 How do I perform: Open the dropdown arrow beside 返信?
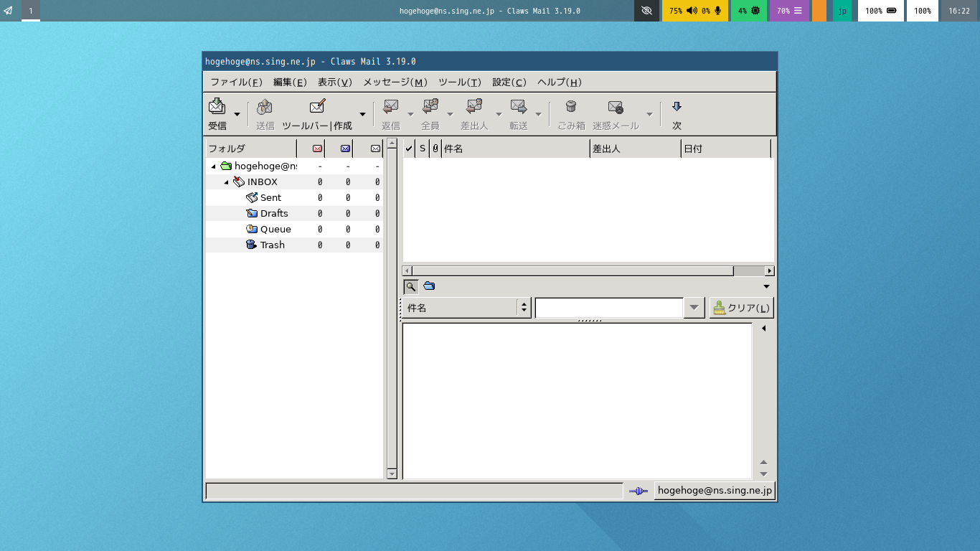click(411, 115)
